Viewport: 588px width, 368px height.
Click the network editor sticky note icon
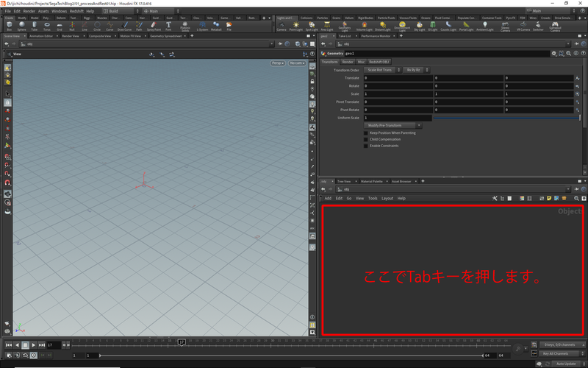coord(549,198)
